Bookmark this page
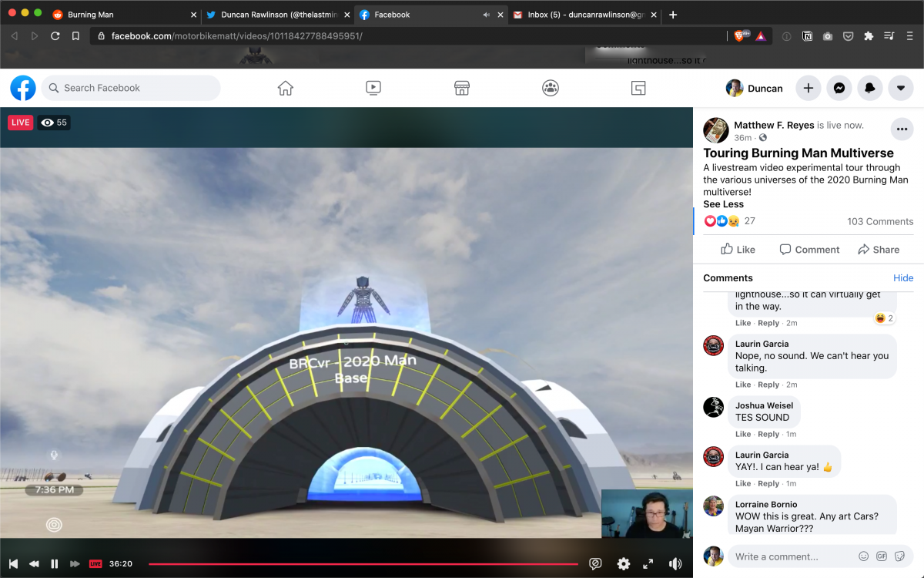The width and height of the screenshot is (924, 578). tap(75, 35)
